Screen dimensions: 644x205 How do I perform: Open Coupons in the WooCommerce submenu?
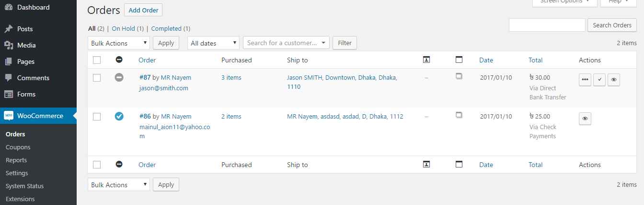[18, 147]
